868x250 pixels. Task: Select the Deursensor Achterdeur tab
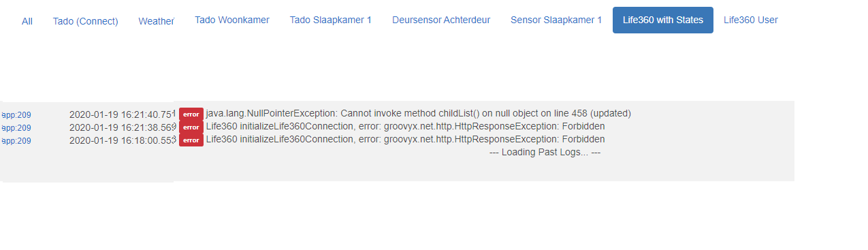coord(441,20)
